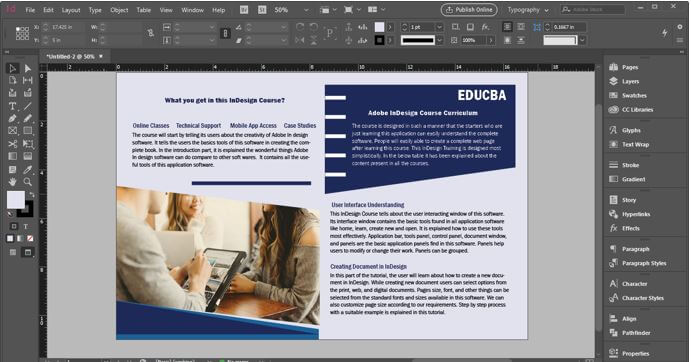
Task: Open the Pathfinder panel
Action: (636, 332)
